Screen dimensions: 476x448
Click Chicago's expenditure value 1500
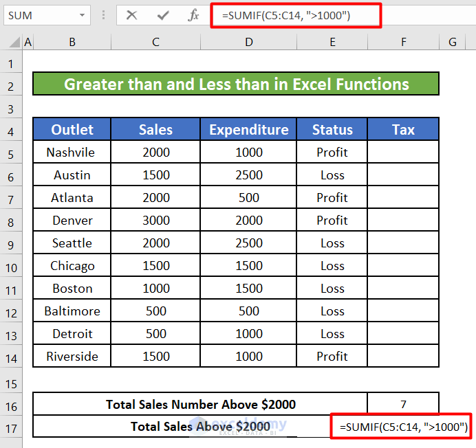coord(248,265)
